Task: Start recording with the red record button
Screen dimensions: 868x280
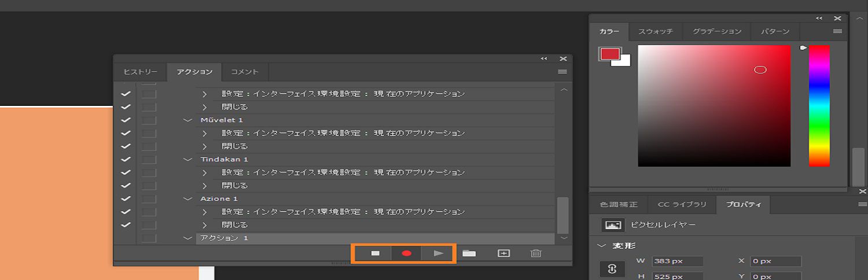Action: tap(406, 253)
